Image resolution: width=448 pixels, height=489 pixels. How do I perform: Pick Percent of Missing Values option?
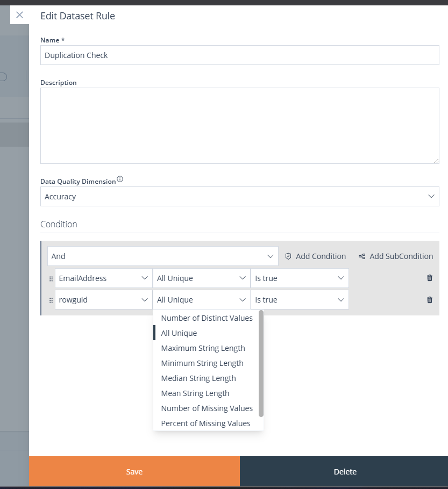[x=205, y=423]
